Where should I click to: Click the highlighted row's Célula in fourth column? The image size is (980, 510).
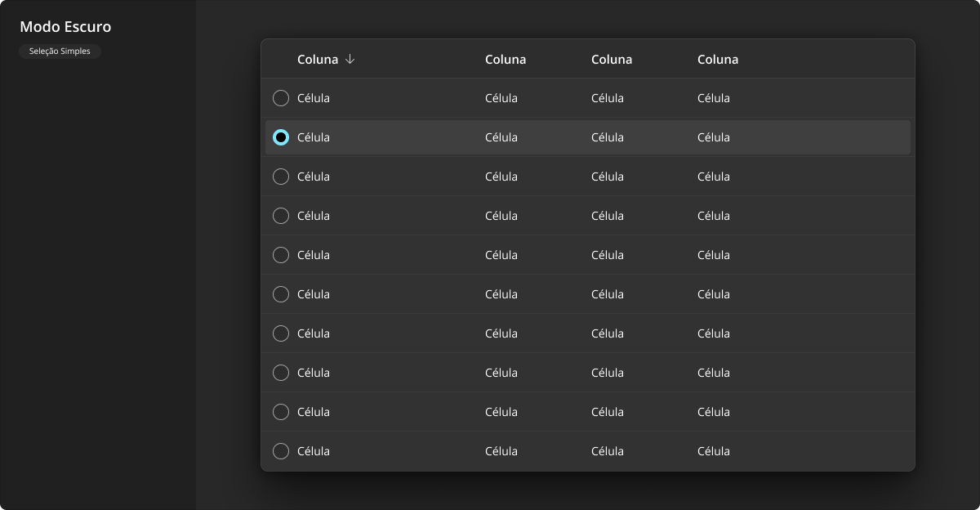coord(714,137)
